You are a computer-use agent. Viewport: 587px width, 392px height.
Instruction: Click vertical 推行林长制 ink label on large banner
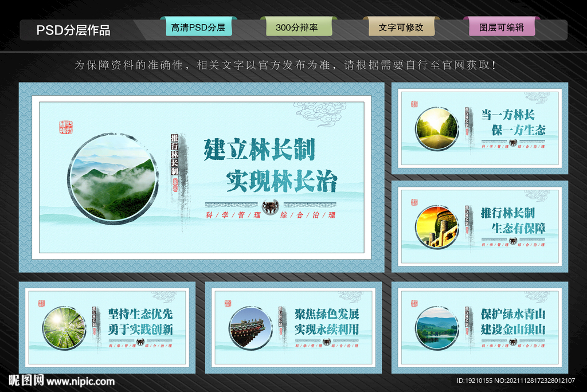(175, 155)
